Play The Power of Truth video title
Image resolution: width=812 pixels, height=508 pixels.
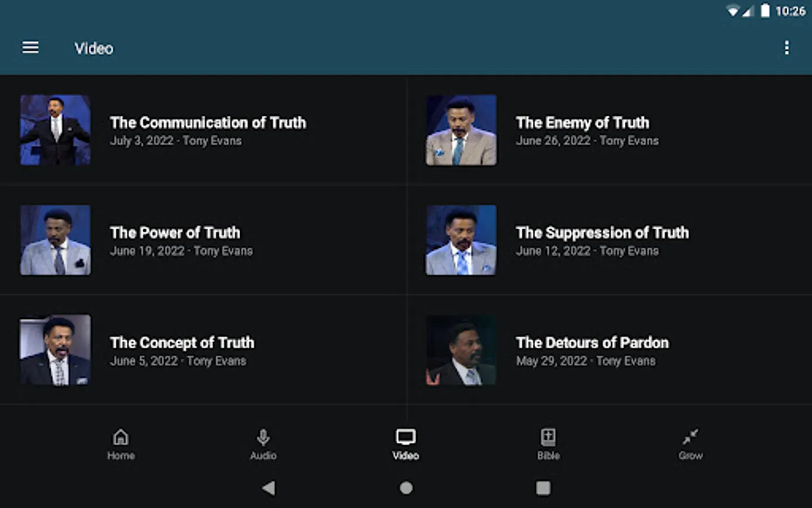[x=175, y=233]
